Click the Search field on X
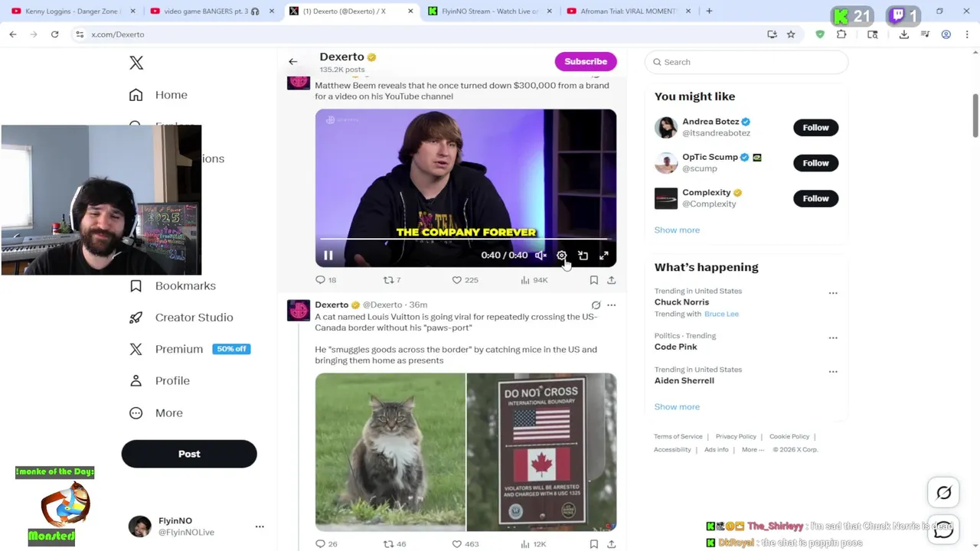 pos(746,62)
